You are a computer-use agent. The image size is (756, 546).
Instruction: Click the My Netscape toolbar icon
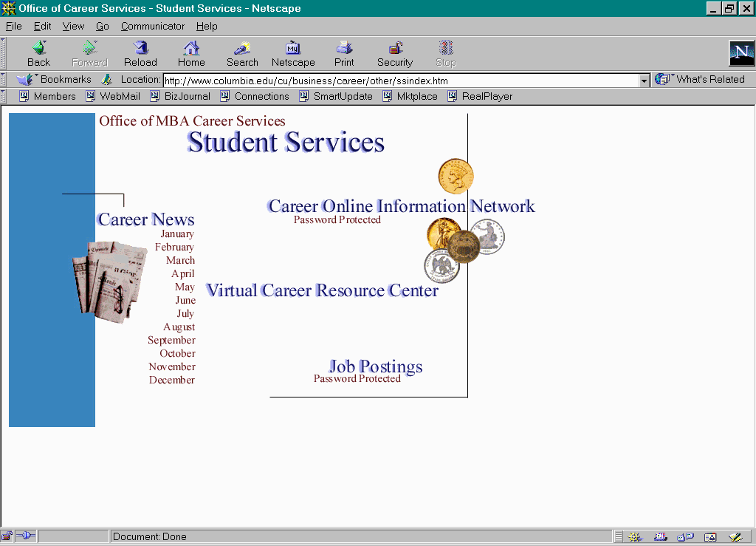tap(293, 49)
